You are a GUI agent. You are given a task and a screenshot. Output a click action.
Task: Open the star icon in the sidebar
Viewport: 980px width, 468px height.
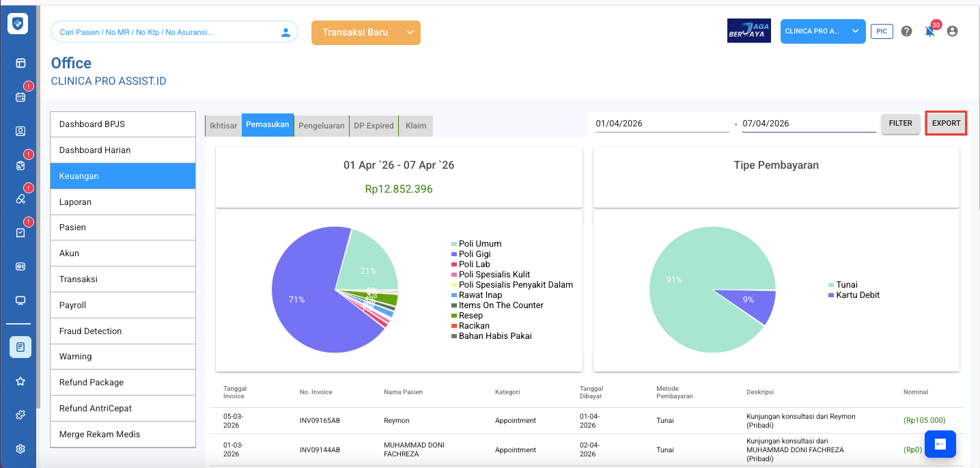coord(20,381)
